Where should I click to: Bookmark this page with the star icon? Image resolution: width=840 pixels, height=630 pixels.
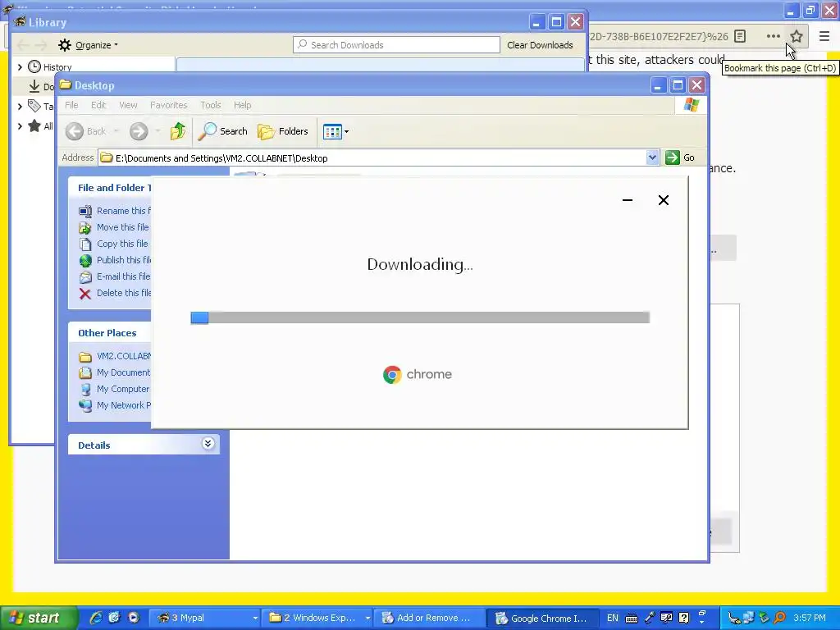tap(796, 36)
